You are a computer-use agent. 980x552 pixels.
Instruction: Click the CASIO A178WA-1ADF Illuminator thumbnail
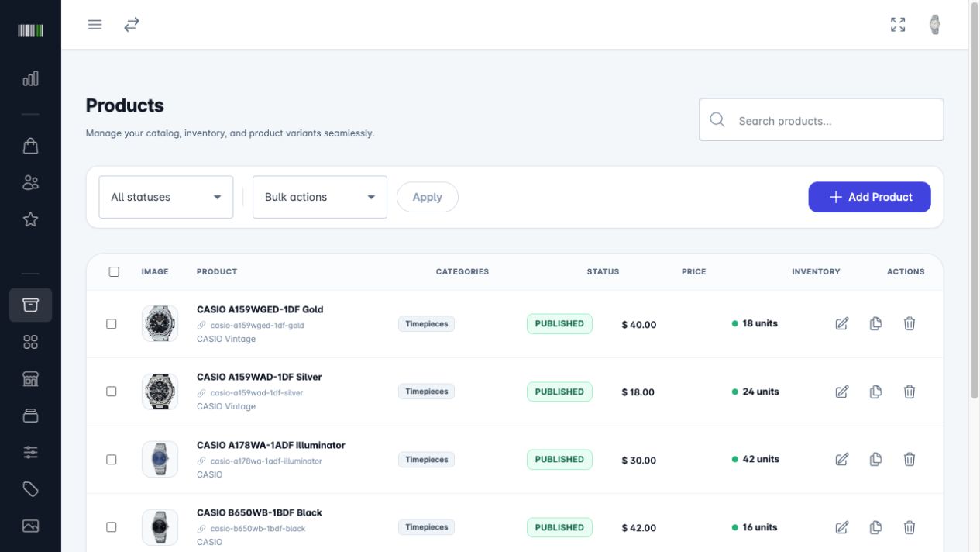160,459
